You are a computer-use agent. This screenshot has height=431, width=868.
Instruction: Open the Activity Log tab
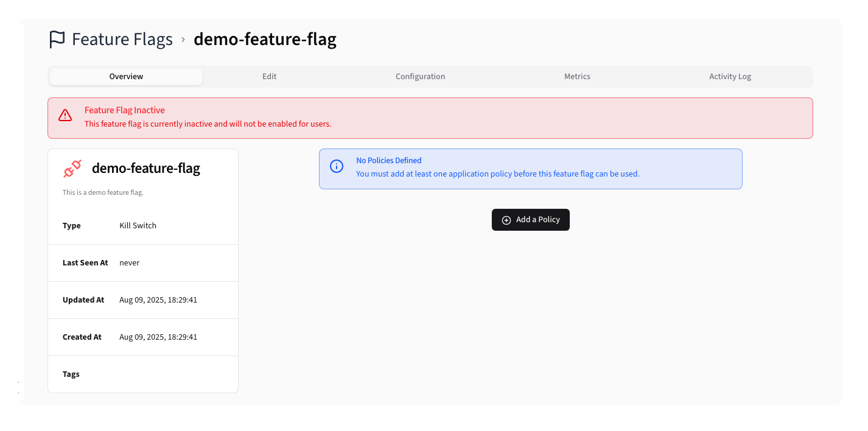pos(730,76)
